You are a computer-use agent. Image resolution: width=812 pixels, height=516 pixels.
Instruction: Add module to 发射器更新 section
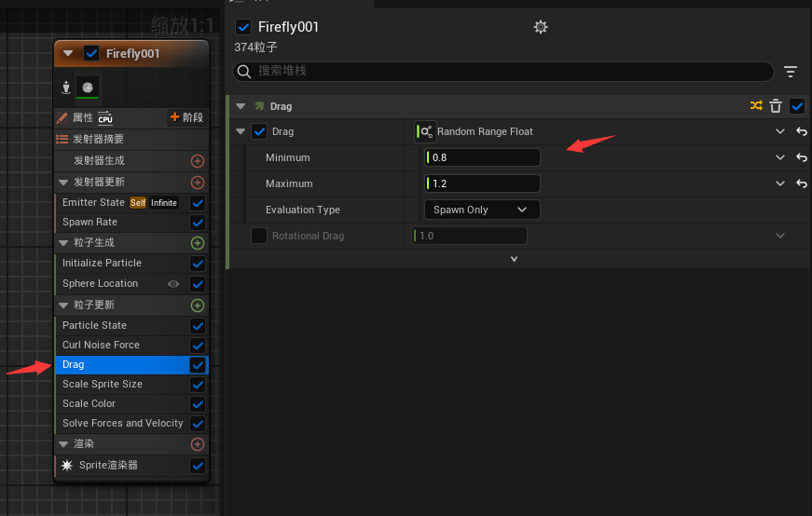click(198, 183)
